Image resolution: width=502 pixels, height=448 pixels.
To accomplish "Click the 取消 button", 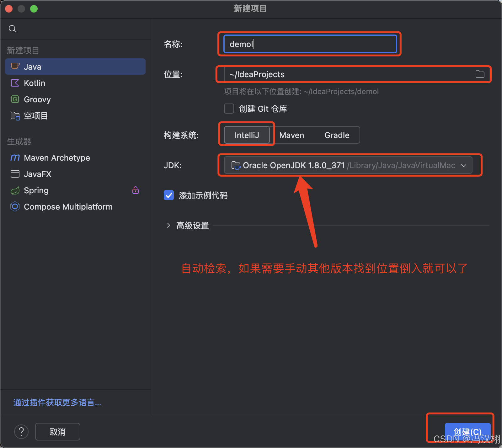I will (x=58, y=432).
